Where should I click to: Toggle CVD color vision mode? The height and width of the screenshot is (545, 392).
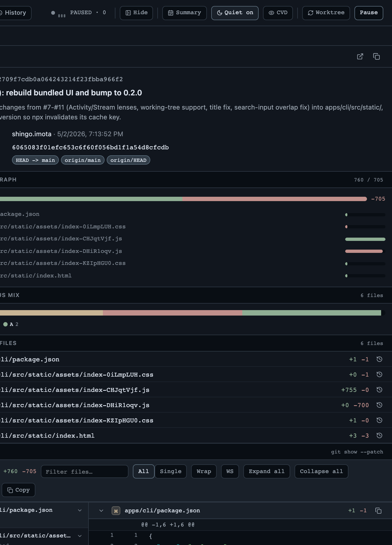pos(278,13)
